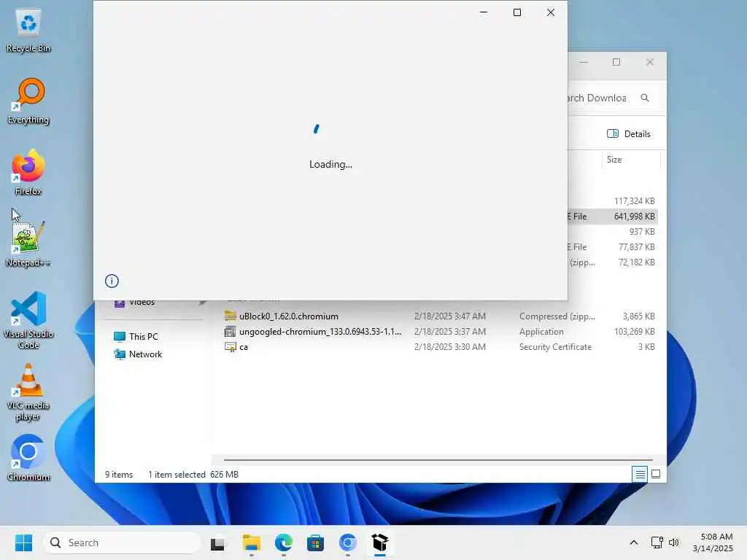Open This PC in Explorer sidebar
747x560 pixels.
(x=144, y=337)
